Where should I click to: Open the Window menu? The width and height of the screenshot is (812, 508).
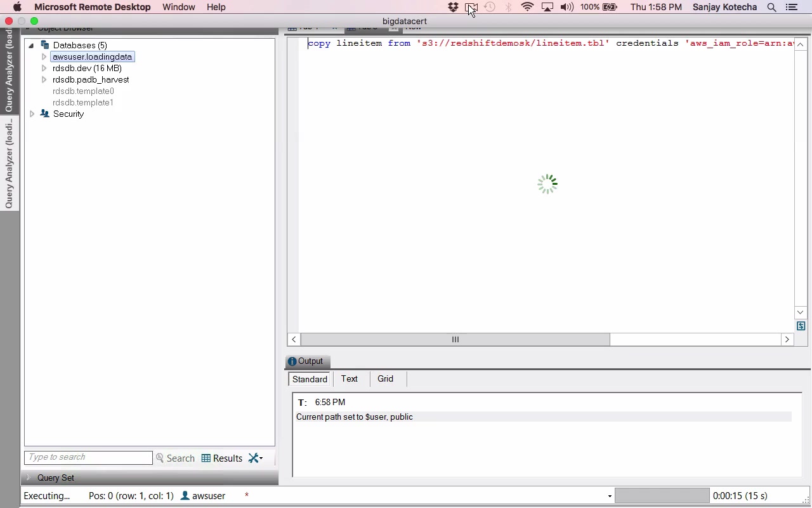point(179,7)
